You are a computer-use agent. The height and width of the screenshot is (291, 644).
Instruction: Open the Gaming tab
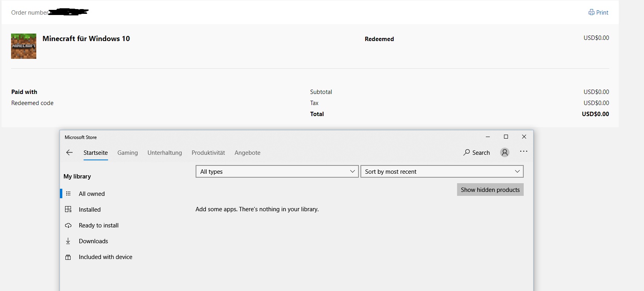[128, 153]
